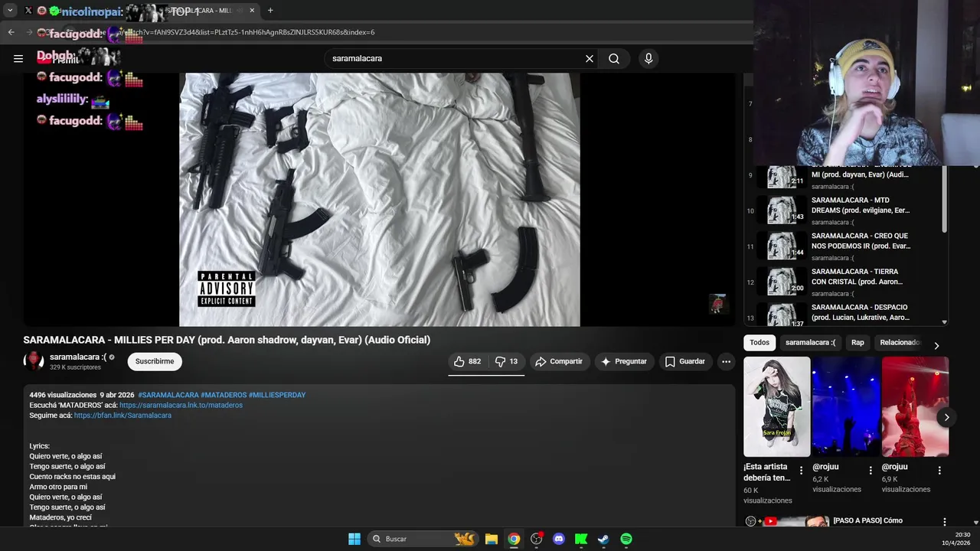Open options menu for '¡Esta artista debería' short

[x=801, y=471]
